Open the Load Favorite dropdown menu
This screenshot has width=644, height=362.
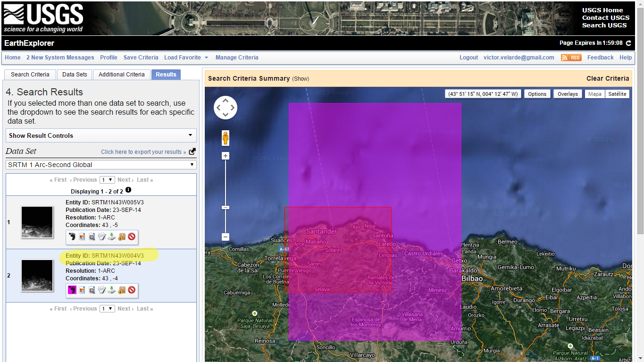(x=186, y=58)
